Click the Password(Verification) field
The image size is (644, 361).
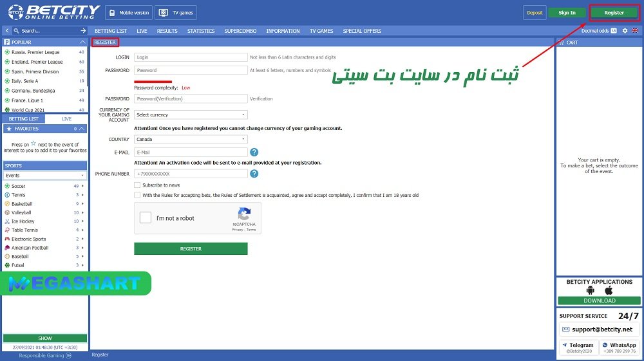(191, 99)
